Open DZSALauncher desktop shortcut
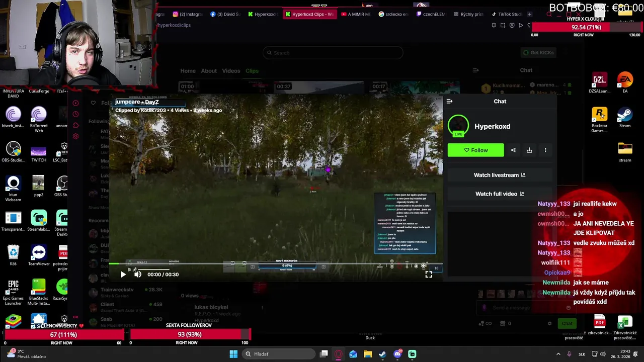This screenshot has height=362, width=644. (x=599, y=82)
